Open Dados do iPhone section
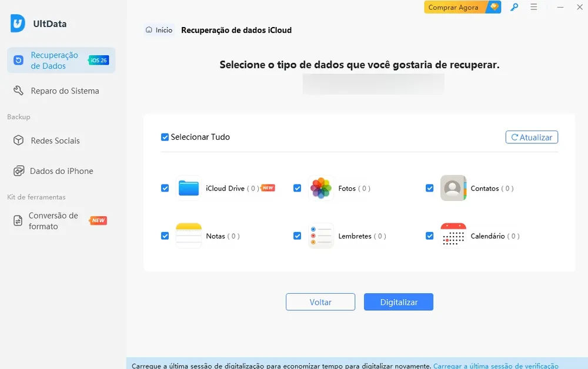This screenshot has width=588, height=369. point(61,171)
